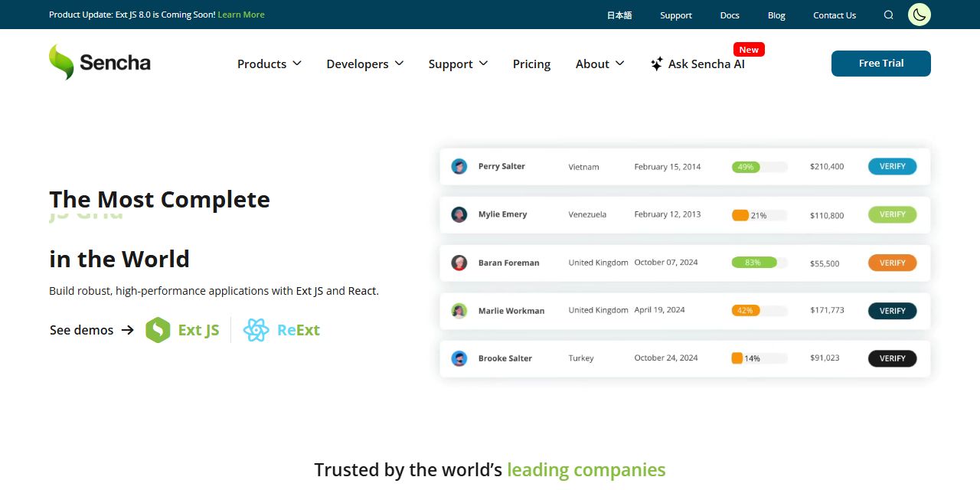980x490 pixels.
Task: Click the 21% progress bar
Action: (x=759, y=215)
